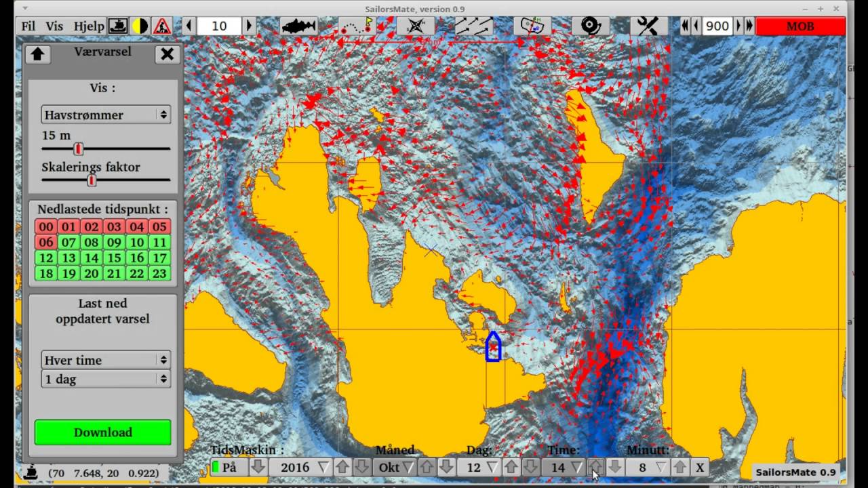The image size is (868, 488).
Task: Select downloaded time 14
Action: click(x=92, y=258)
